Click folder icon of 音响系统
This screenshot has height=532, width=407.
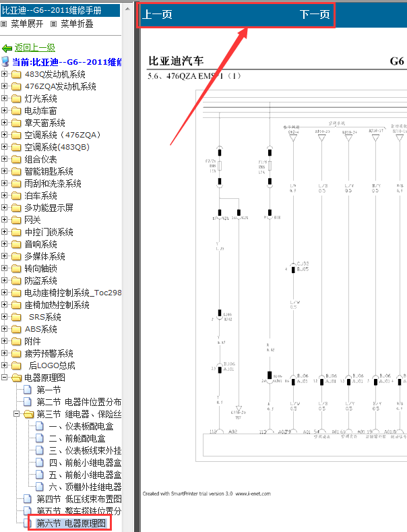coord(16,244)
